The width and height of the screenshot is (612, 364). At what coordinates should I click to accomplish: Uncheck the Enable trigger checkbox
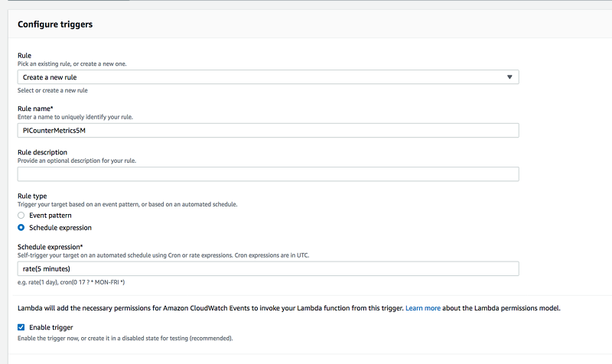pos(21,327)
